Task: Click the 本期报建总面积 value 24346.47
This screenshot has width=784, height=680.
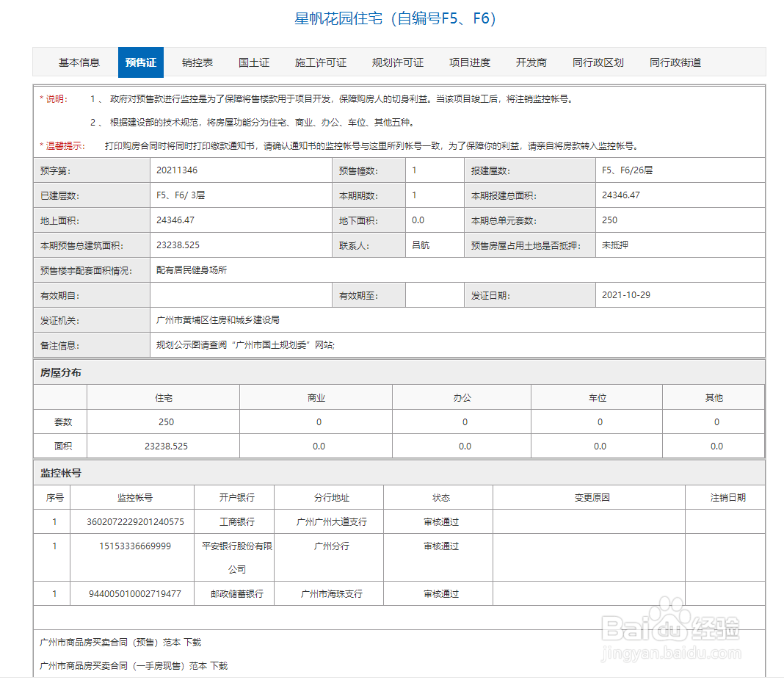Action: click(x=621, y=195)
